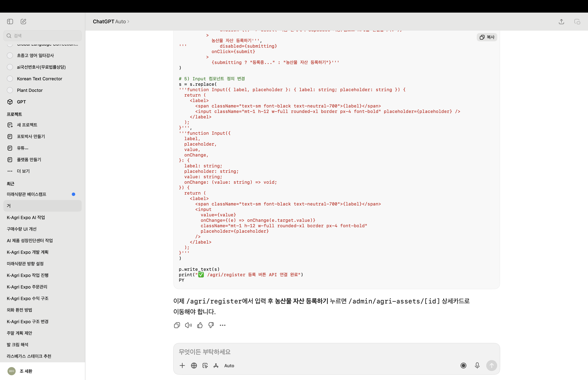This screenshot has width=588, height=380.
Task: Click the Korean Text Corrector circle icon
Action: tap(10, 79)
